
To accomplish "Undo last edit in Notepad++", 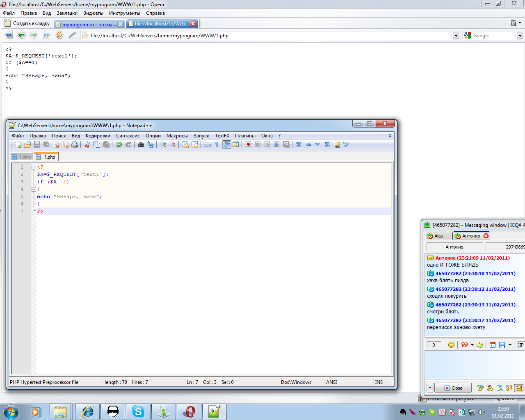I will [119, 144].
